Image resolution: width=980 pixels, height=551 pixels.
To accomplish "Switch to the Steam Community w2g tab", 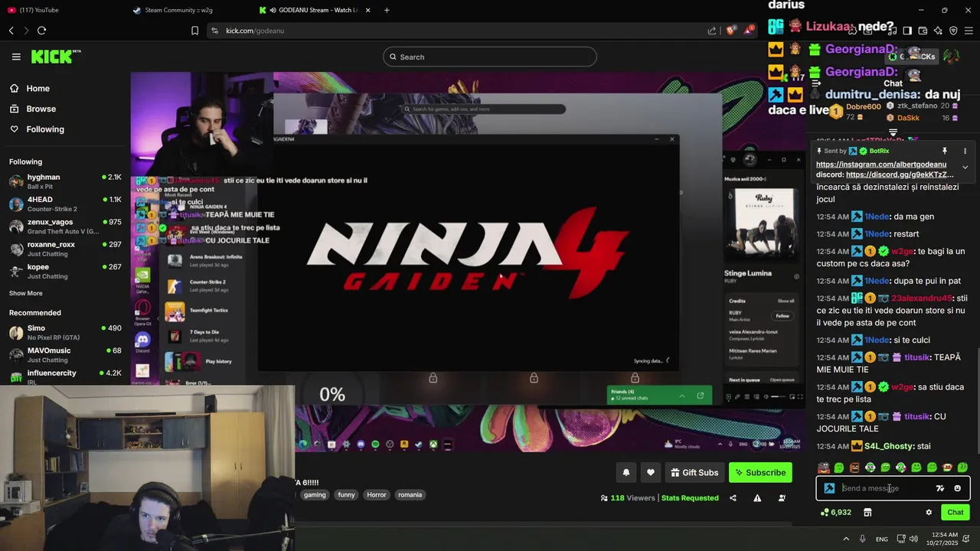I will 189,10.
